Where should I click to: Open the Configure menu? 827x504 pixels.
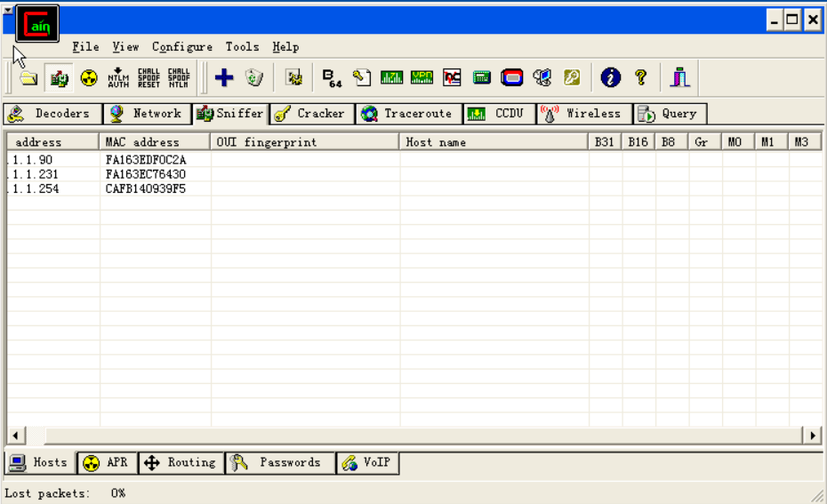[x=182, y=47]
